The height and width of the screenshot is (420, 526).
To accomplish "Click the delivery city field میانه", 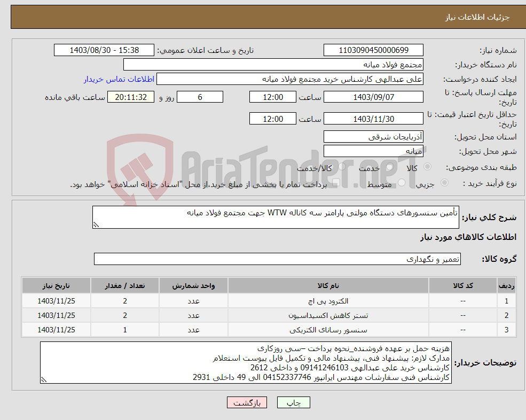I will tap(373, 151).
